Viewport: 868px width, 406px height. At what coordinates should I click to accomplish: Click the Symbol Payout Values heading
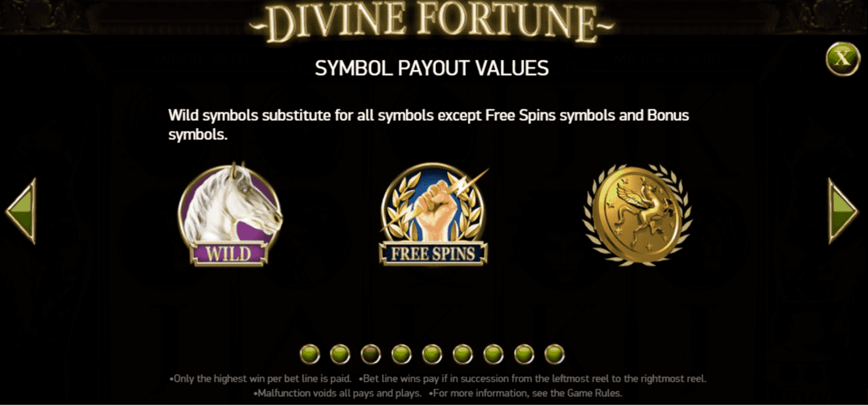(432, 68)
